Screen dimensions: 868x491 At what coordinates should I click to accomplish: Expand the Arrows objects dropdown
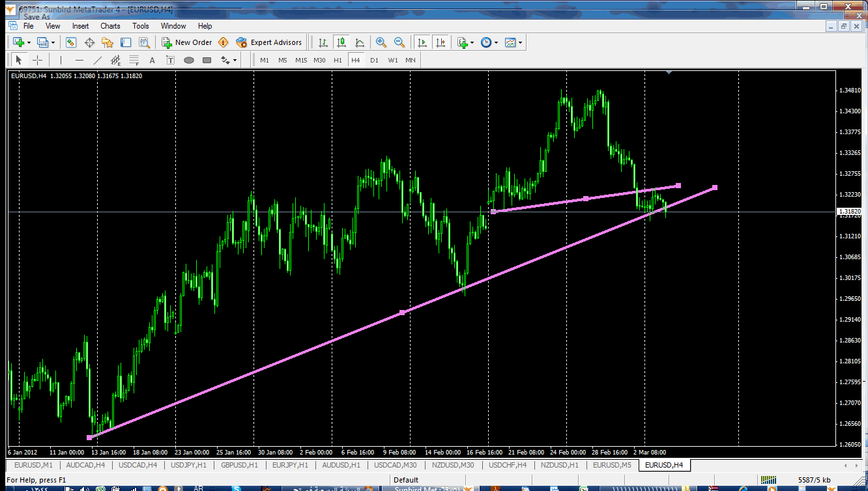235,60
